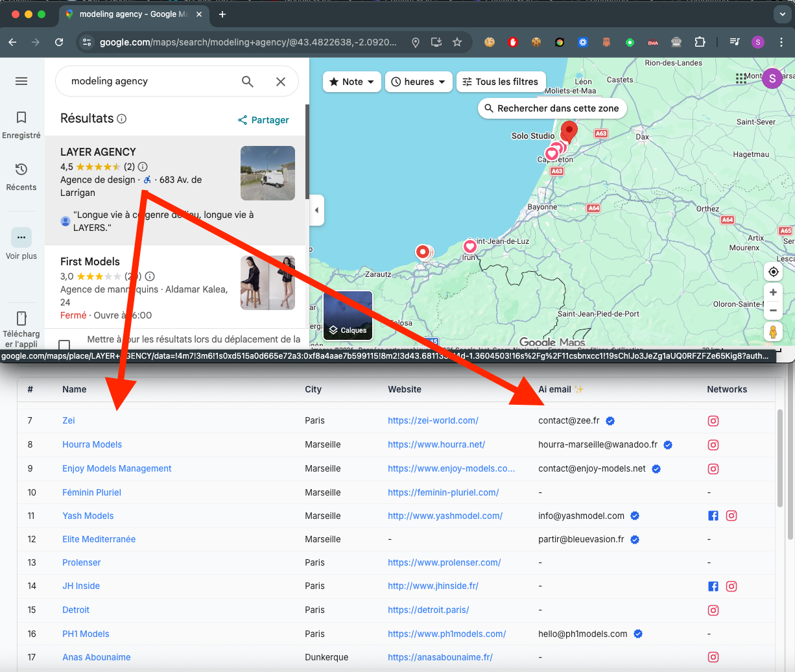The height and width of the screenshot is (672, 795).
Task: Open the Calques layers panel on the map
Action: click(x=348, y=315)
